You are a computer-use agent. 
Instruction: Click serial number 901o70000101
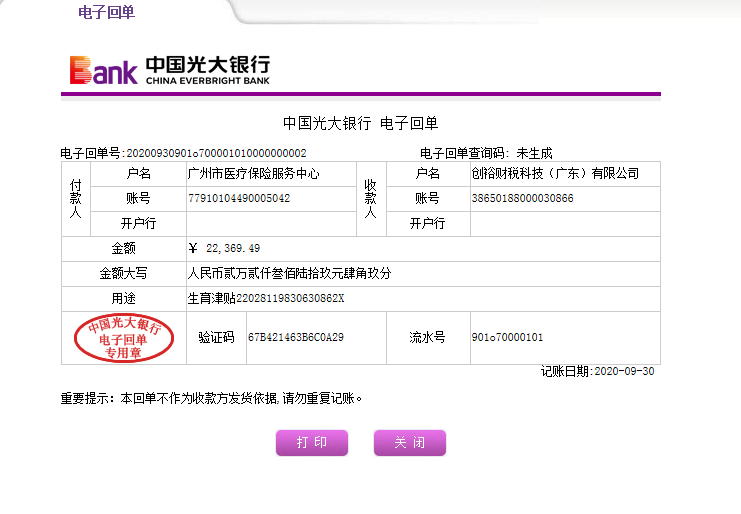pos(508,337)
